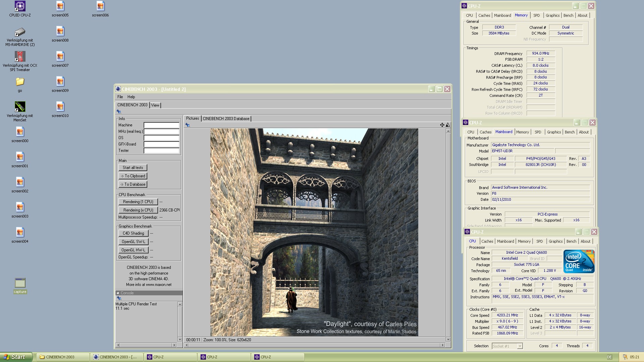Click the left panel horizontal scrollbar right arrow

[x=174, y=345]
